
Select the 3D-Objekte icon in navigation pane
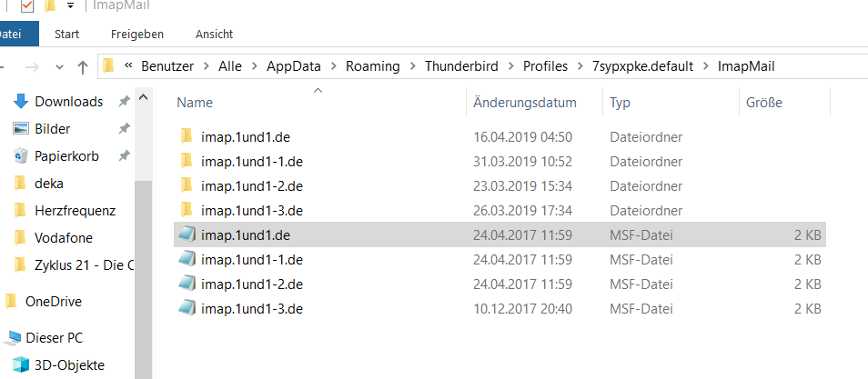pyautogui.click(x=20, y=365)
